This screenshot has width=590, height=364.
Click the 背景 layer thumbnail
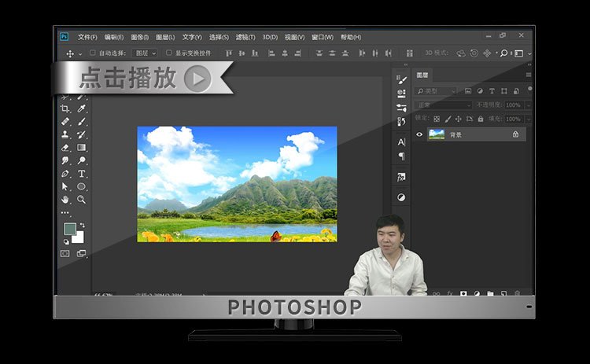pos(437,134)
